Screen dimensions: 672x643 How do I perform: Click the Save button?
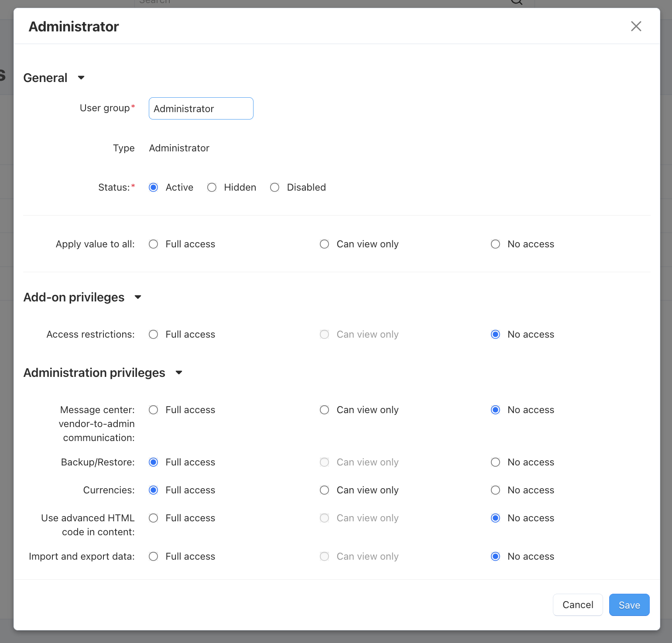(629, 605)
